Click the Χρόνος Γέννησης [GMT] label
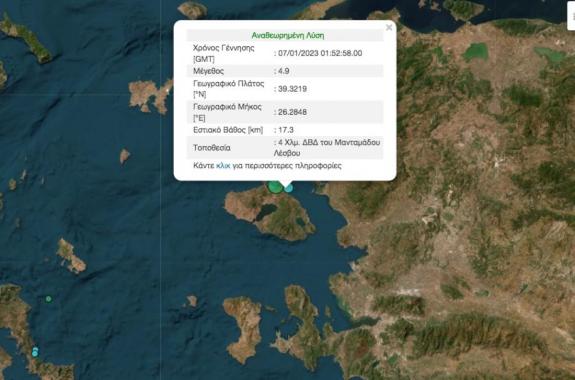The width and height of the screenshot is (575, 380). (x=223, y=53)
